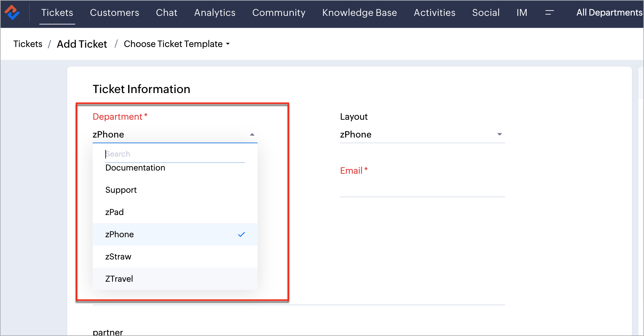Select Documentation from the department list
The width and height of the screenshot is (644, 336).
point(135,168)
